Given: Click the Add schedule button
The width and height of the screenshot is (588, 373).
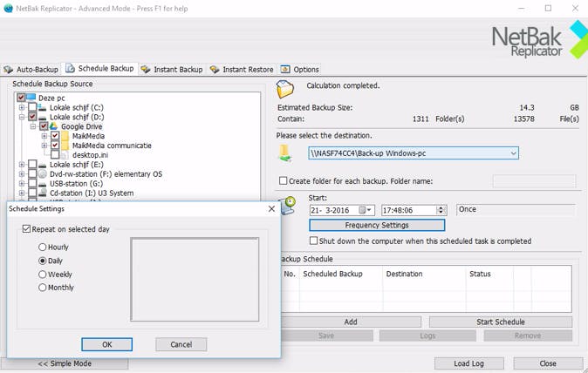Looking at the screenshot, I should coord(351,322).
